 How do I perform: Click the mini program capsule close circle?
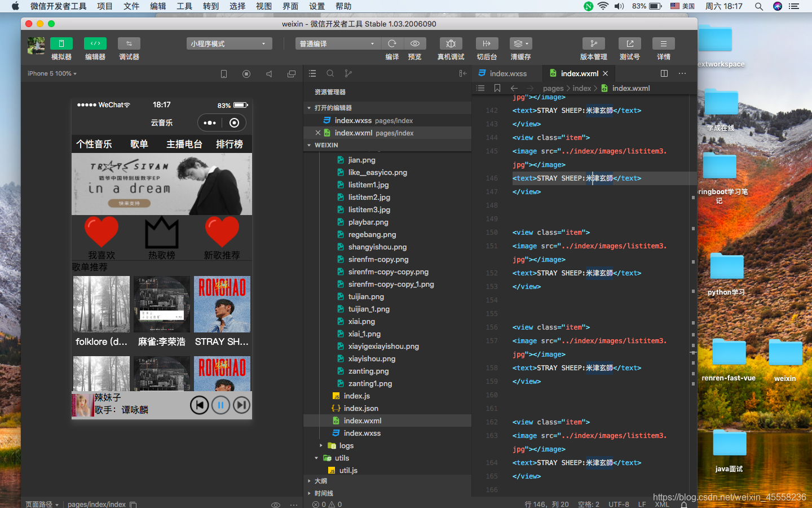pyautogui.click(x=234, y=122)
